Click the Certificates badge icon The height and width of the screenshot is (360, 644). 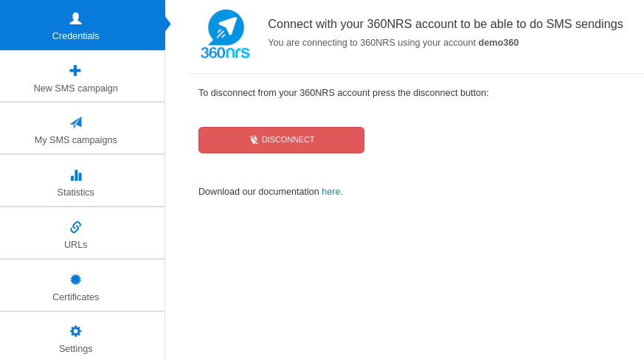[75, 280]
